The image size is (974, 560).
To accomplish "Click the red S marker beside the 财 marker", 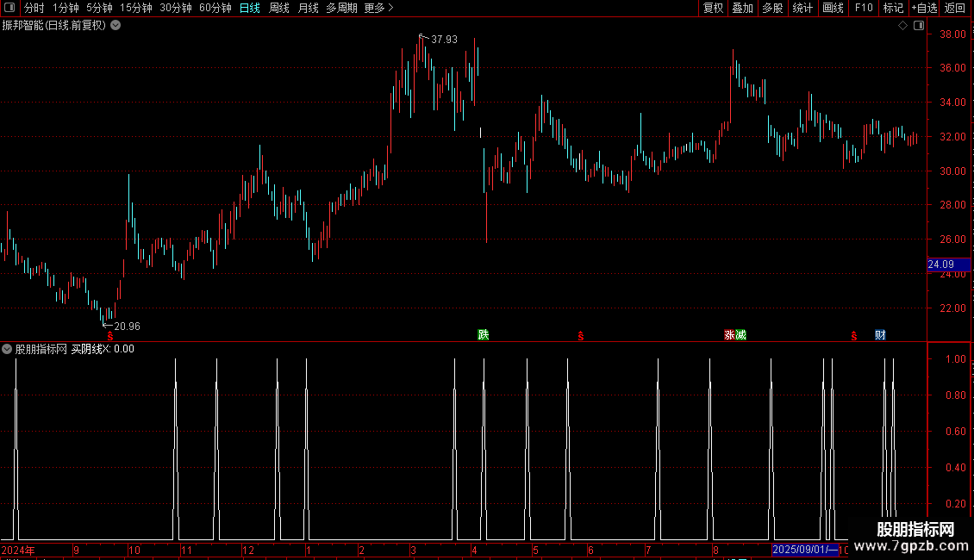I will pos(854,336).
